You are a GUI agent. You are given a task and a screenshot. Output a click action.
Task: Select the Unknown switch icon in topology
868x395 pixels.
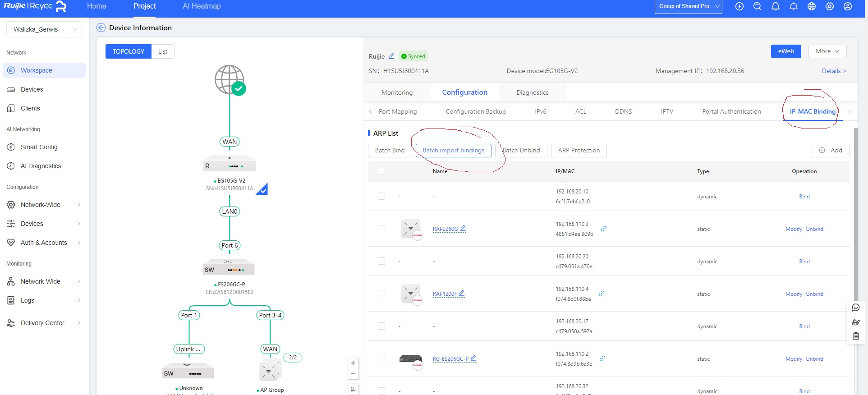point(188,371)
